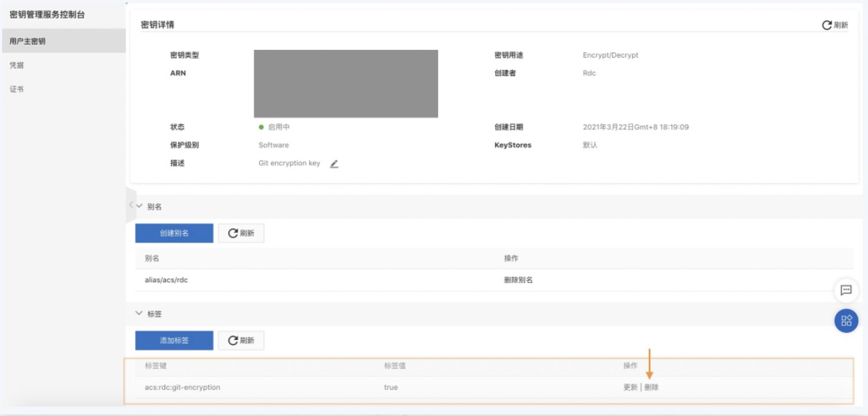Open the chat message floating icon
Viewport: 868px width, 416px height.
coord(846,290)
